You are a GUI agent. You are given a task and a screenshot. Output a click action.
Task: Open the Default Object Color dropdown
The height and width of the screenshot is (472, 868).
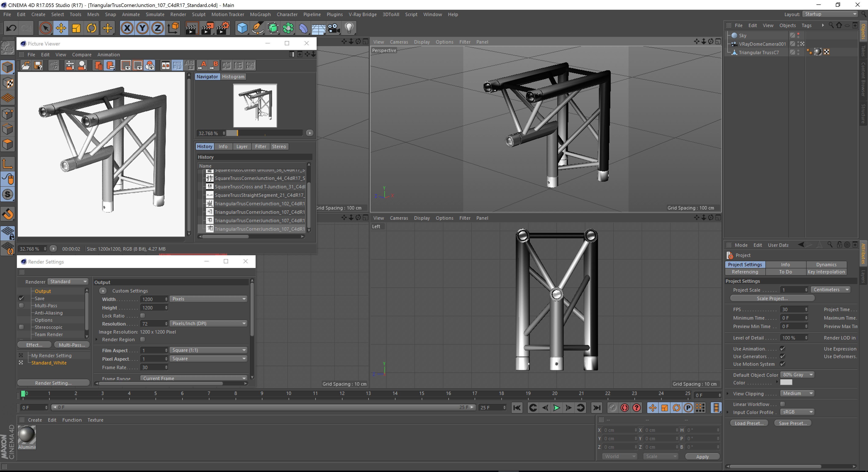(797, 375)
